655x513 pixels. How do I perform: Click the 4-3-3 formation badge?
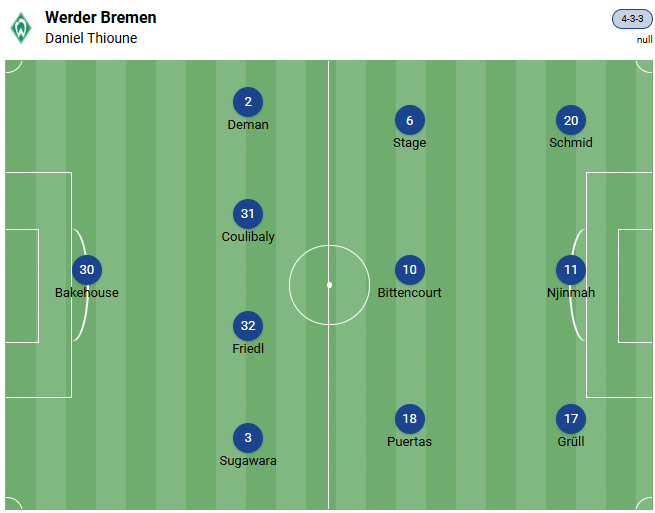631,19
